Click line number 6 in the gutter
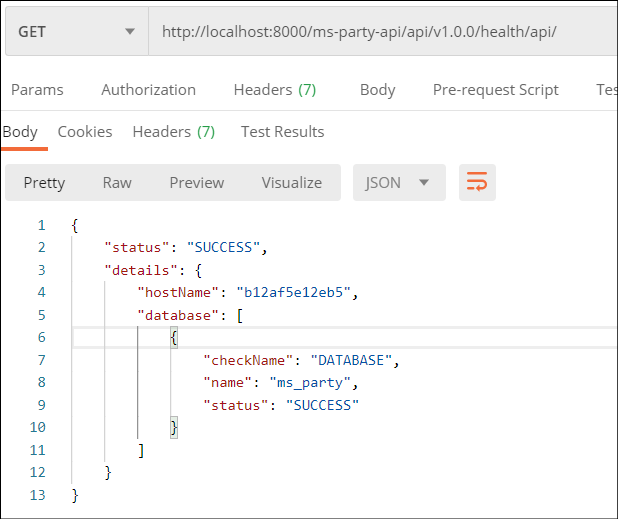Viewport: 618px width, 519px height. pos(41,337)
